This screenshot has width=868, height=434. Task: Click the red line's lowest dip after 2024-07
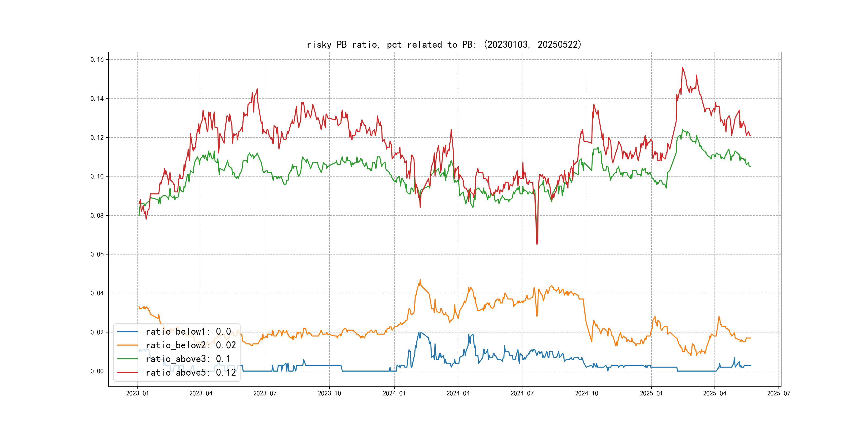click(x=537, y=244)
